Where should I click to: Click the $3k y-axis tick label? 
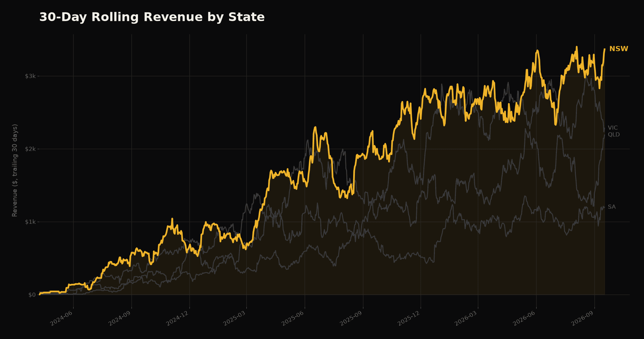coord(30,76)
